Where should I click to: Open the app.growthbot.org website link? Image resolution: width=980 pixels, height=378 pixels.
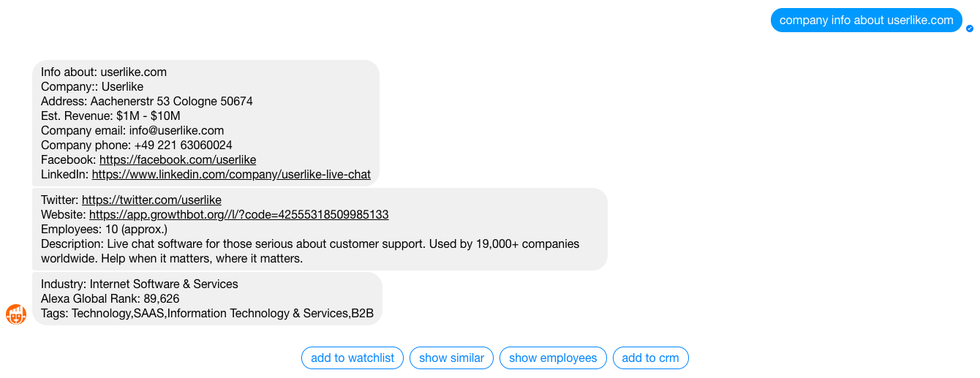pyautogui.click(x=239, y=214)
